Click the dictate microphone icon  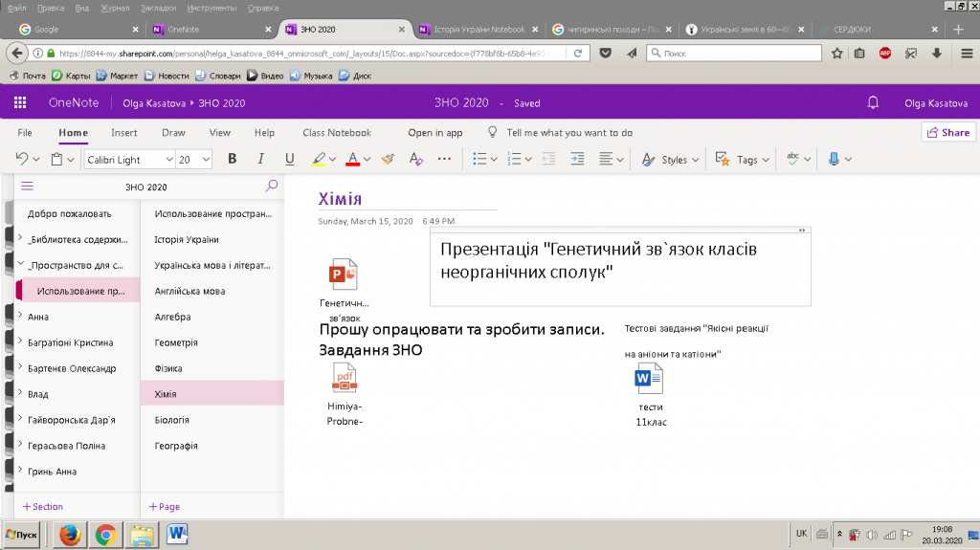(x=834, y=159)
